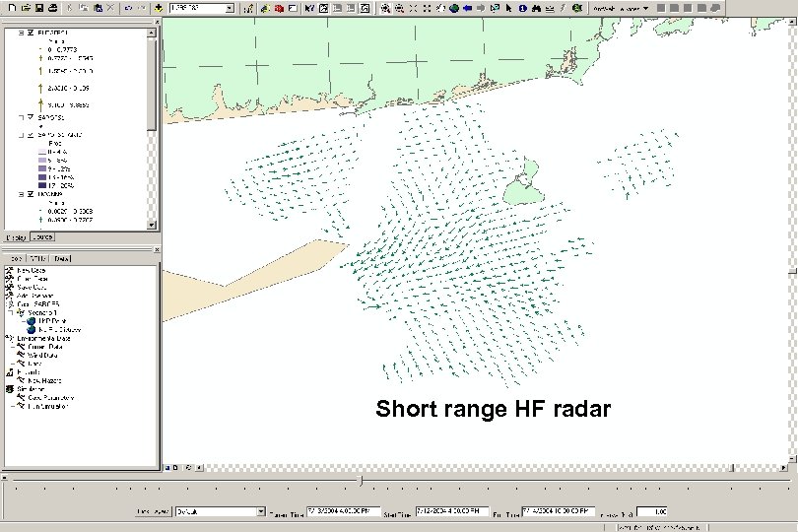Click the Start Time input field
The image size is (798, 532).
[452, 511]
